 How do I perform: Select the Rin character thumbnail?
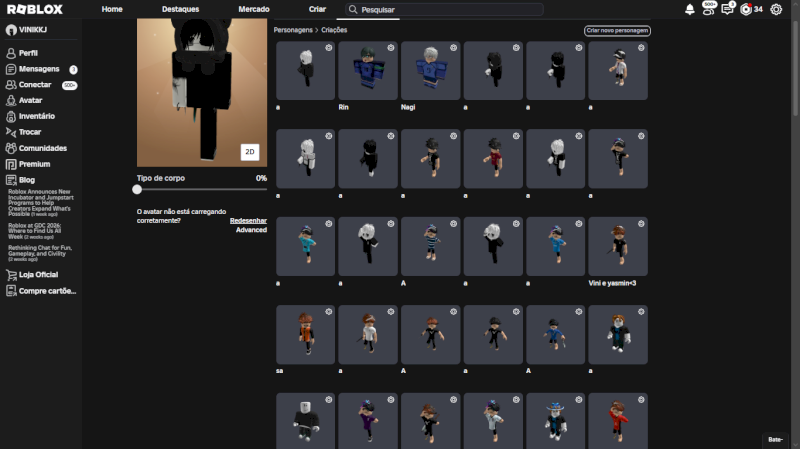coord(368,70)
